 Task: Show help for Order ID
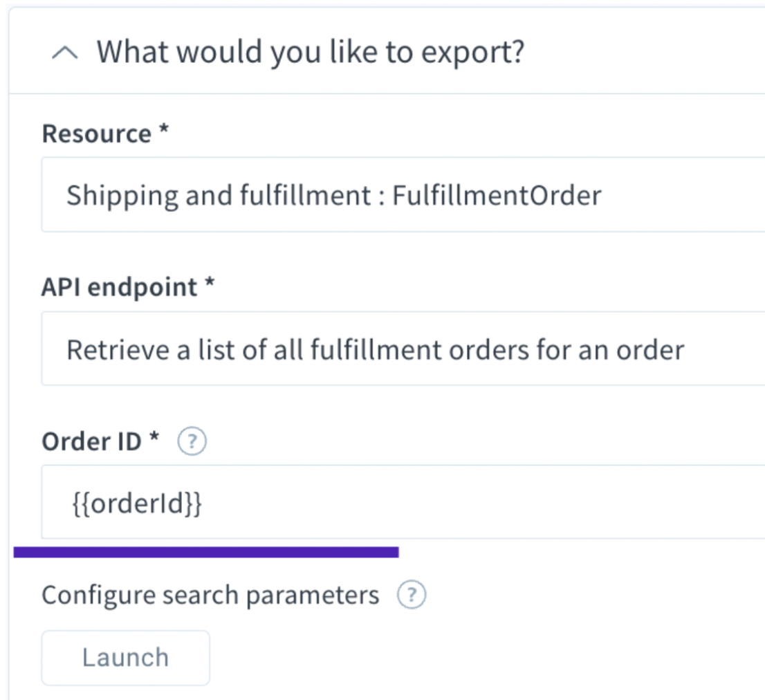point(192,441)
